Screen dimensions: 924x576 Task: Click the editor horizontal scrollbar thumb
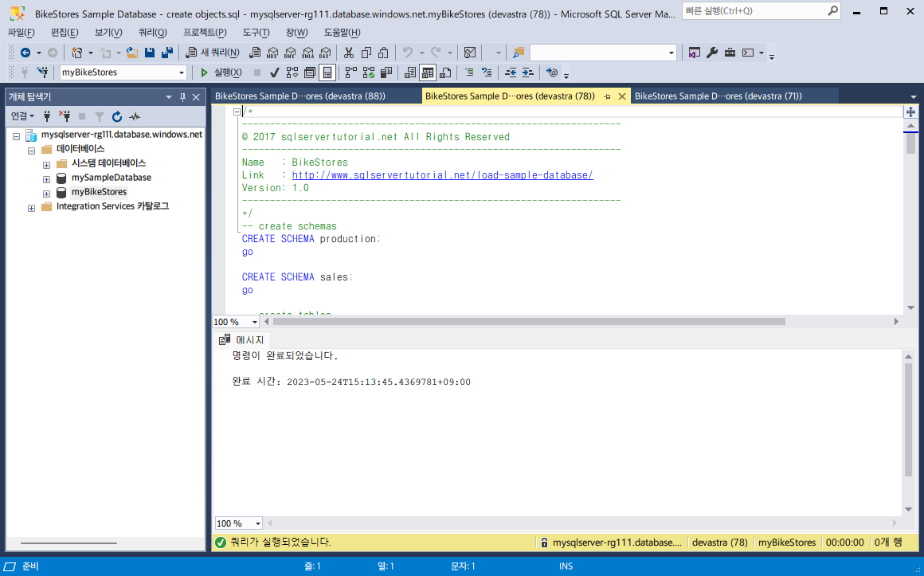click(x=529, y=322)
